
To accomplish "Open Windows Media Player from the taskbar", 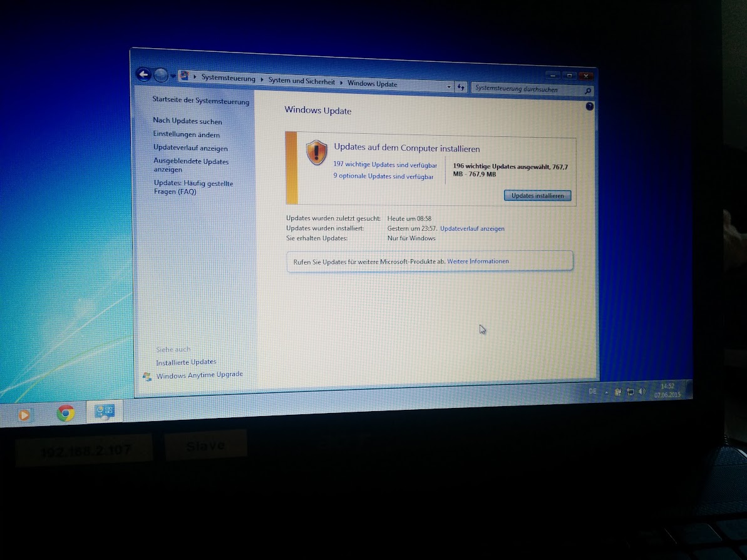I will (24, 415).
